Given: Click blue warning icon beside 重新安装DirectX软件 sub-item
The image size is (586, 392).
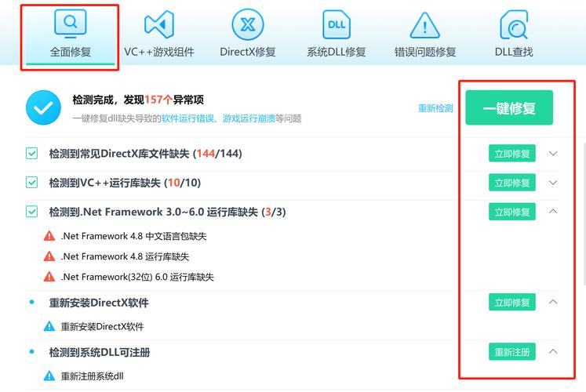Looking at the screenshot, I should click(x=49, y=326).
